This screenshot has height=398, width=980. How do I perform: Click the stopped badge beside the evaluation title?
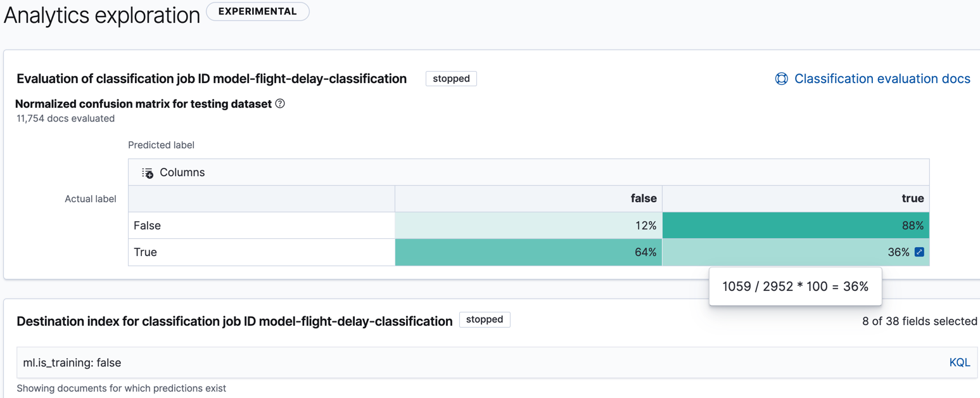450,79
